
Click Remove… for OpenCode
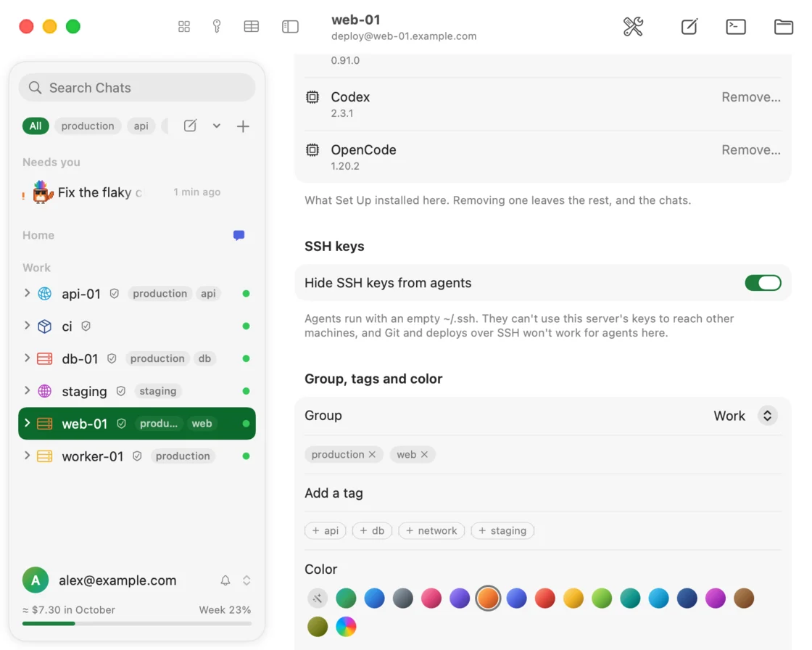pos(751,149)
